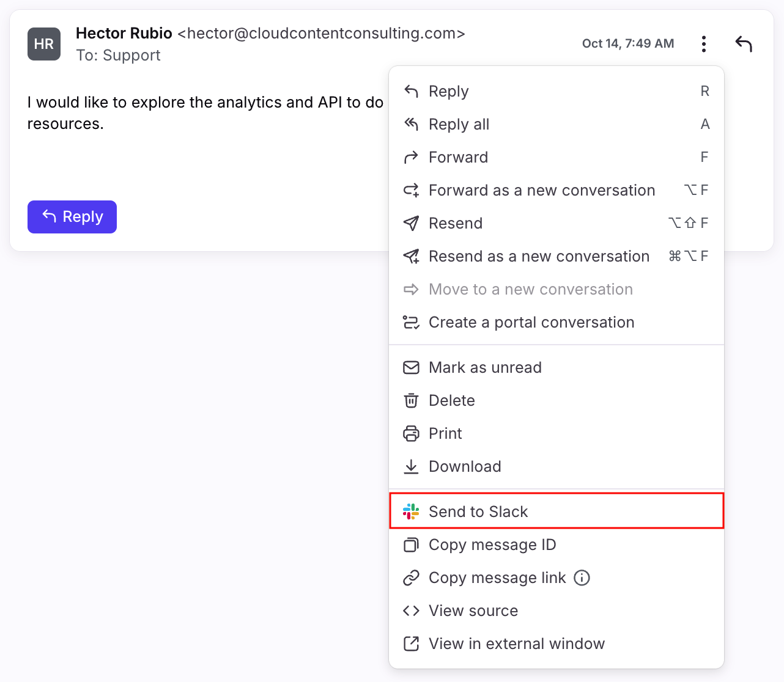Click the HR sender avatar
The height and width of the screenshot is (682, 784).
(x=44, y=44)
